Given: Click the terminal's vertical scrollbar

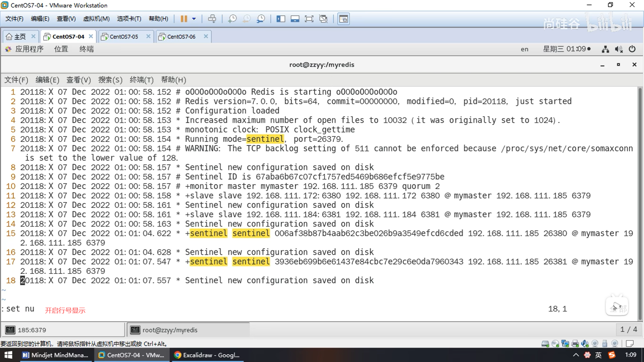Looking at the screenshot, I should click(x=640, y=201).
